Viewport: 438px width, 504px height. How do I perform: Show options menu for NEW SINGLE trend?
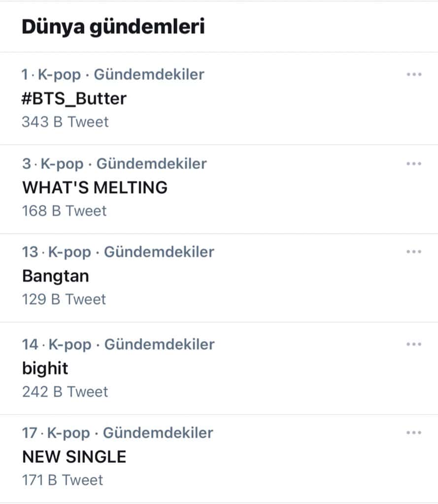(413, 433)
